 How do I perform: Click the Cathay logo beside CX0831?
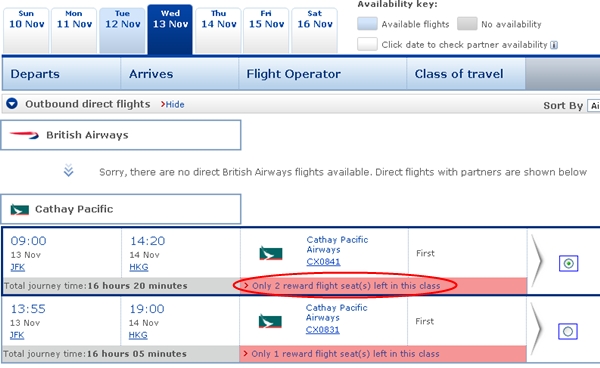[270, 321]
